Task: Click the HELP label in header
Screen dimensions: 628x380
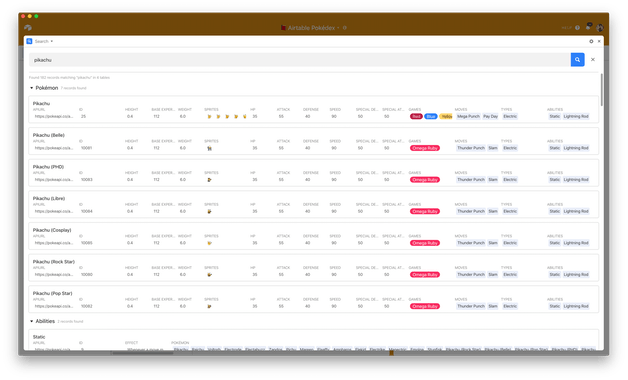Action: (x=566, y=28)
